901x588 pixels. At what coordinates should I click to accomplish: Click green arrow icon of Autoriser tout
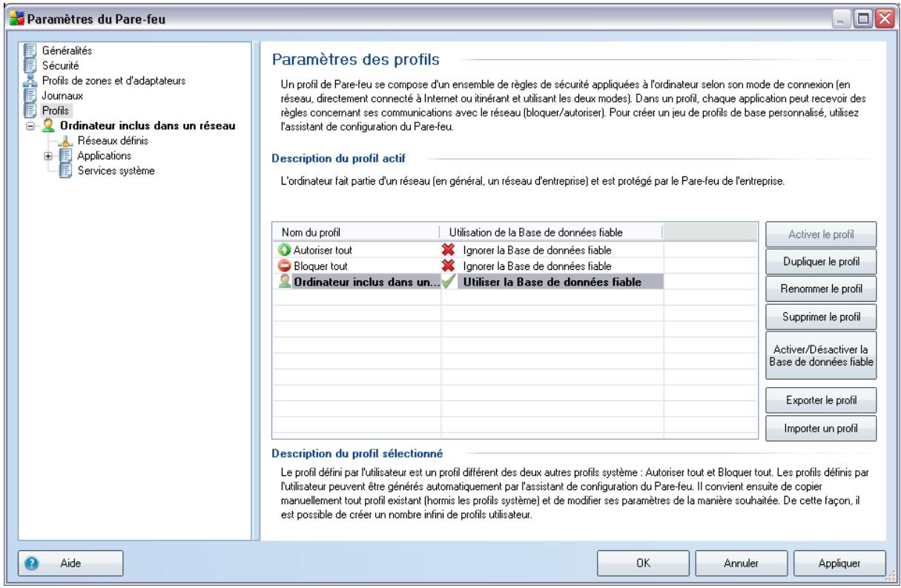pyautogui.click(x=286, y=250)
